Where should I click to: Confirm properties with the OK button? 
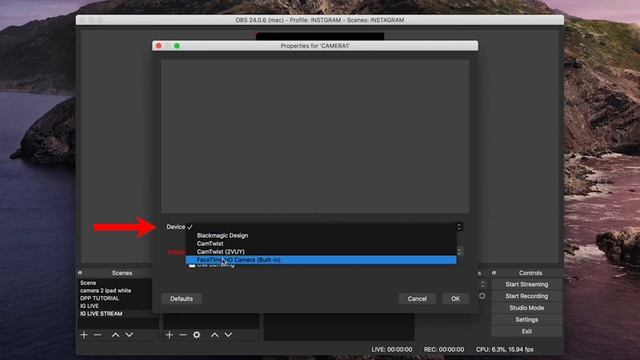(x=456, y=299)
